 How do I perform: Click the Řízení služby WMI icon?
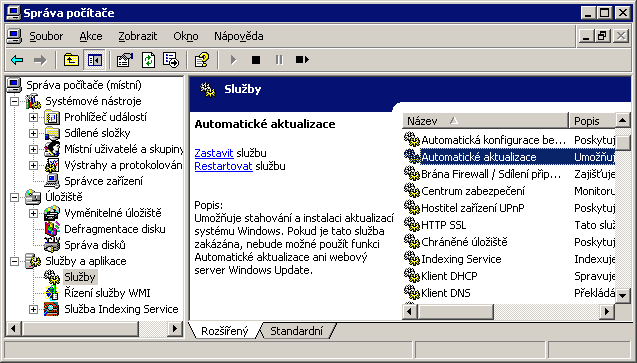click(52, 293)
